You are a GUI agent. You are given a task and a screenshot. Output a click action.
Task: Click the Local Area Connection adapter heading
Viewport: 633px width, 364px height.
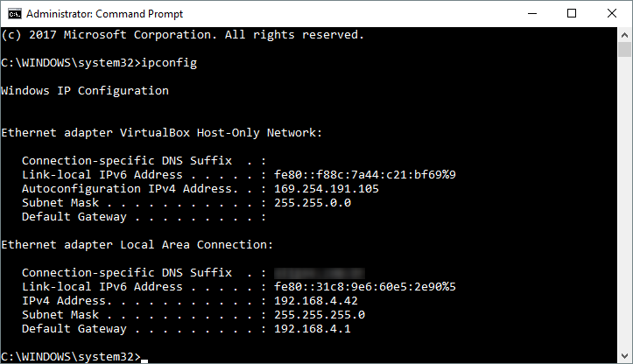[x=137, y=245]
